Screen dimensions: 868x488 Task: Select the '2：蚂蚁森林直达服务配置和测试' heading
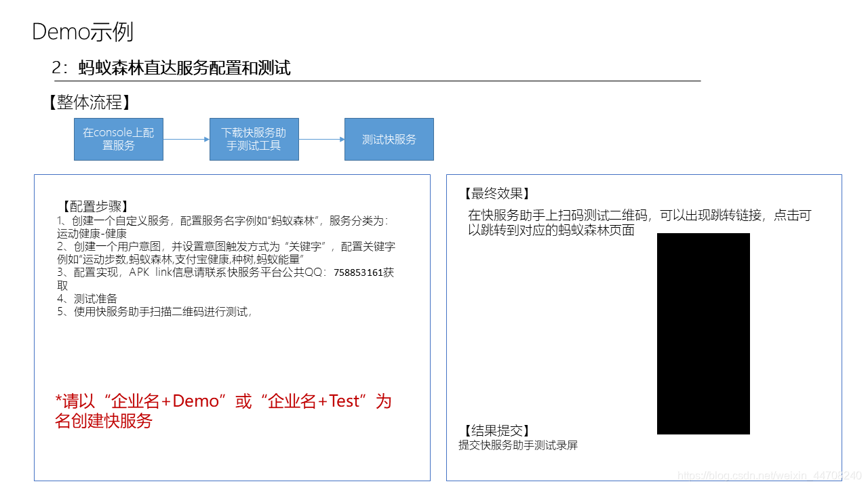tap(171, 68)
